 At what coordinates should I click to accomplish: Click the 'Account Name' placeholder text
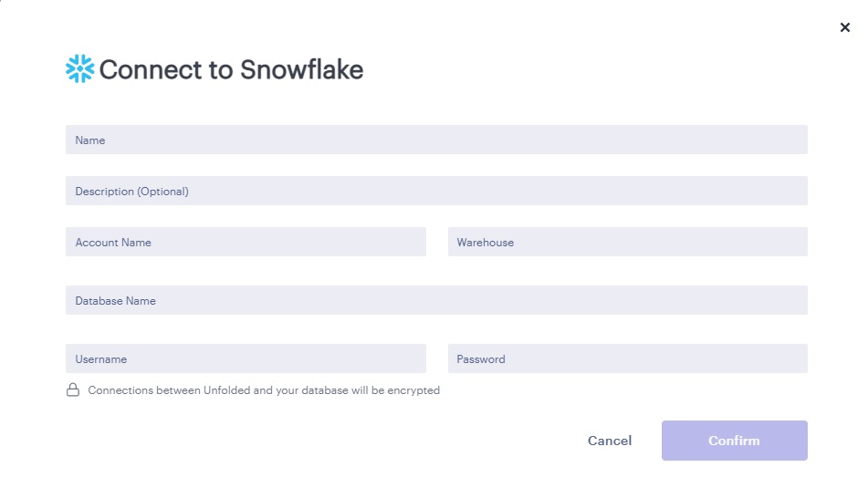point(113,243)
